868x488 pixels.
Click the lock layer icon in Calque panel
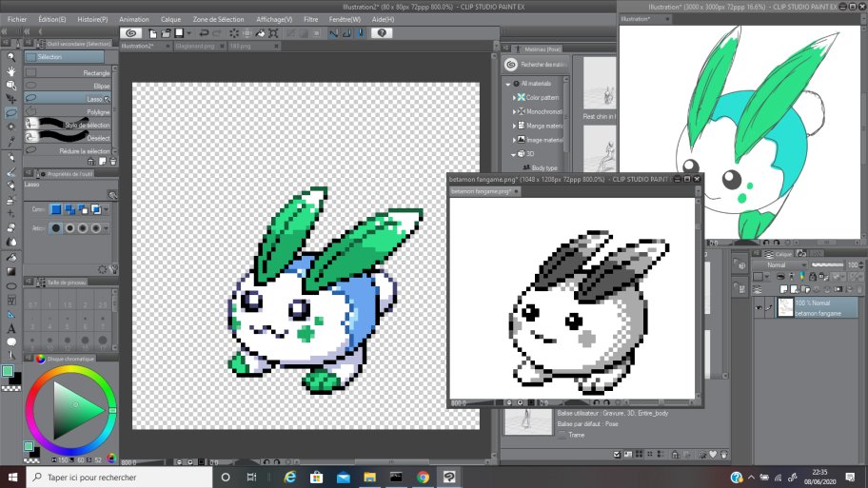(812, 276)
